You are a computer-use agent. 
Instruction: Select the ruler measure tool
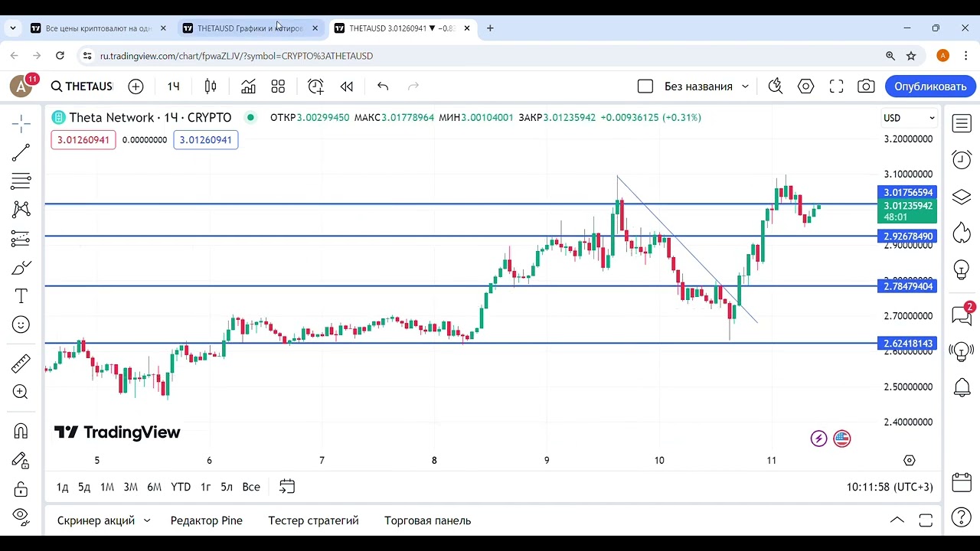coord(21,364)
